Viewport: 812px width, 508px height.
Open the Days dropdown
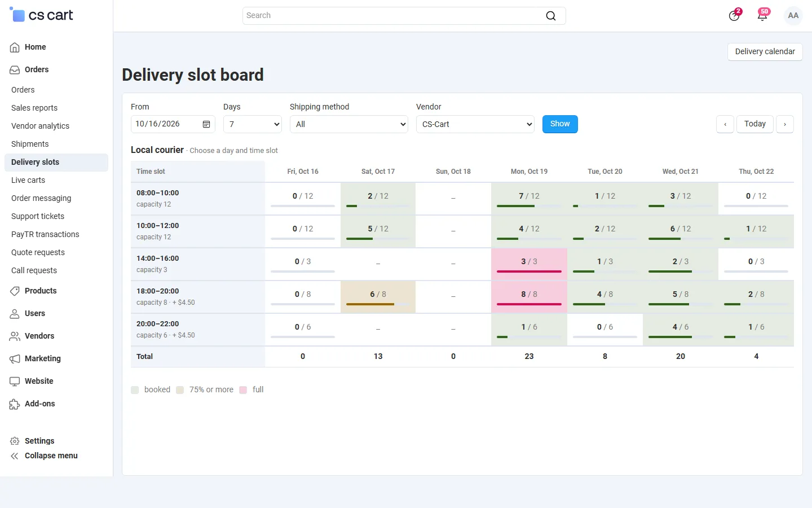tap(253, 124)
